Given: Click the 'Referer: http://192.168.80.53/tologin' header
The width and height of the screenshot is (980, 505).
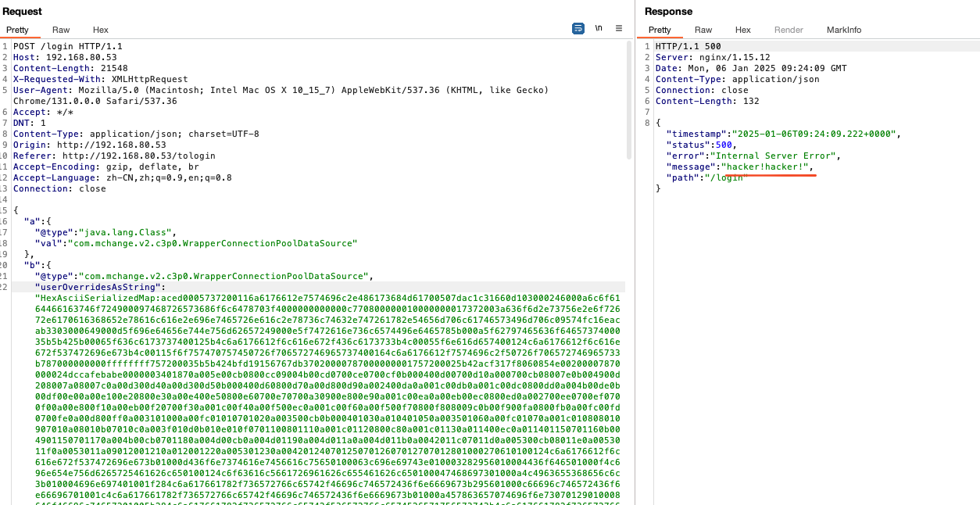Looking at the screenshot, I should pos(114,156).
